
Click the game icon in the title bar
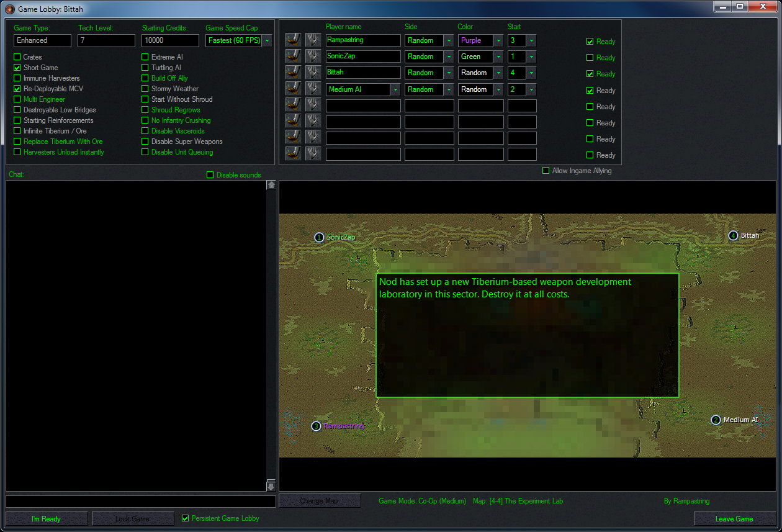point(9,9)
